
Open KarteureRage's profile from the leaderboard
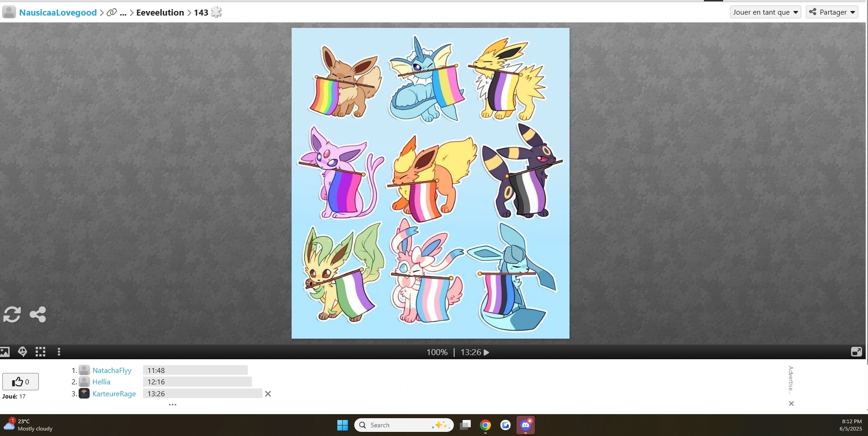114,393
